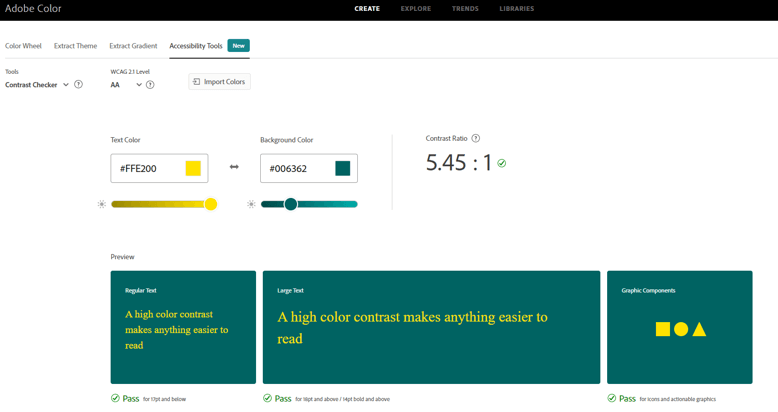The image size is (778, 412).
Task: Open the LIBRARIES section
Action: pyautogui.click(x=517, y=8)
